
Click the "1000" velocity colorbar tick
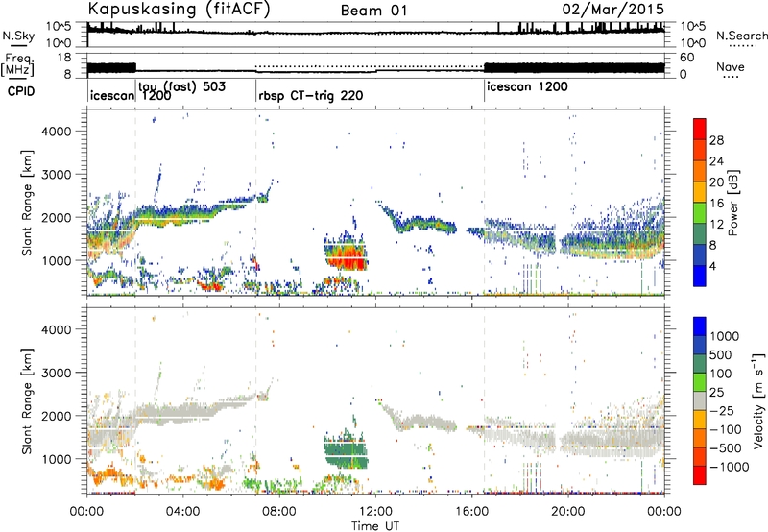725,336
